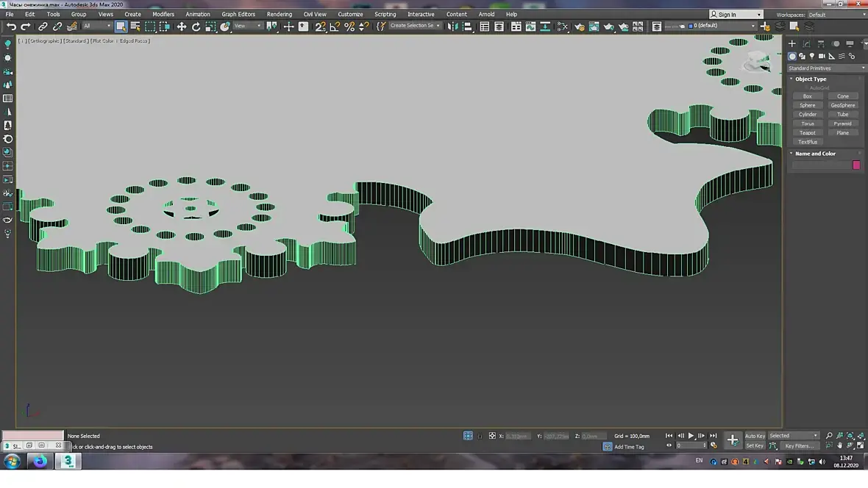This screenshot has width=868, height=488.
Task: Select the Select and Move tool
Action: click(x=182, y=26)
